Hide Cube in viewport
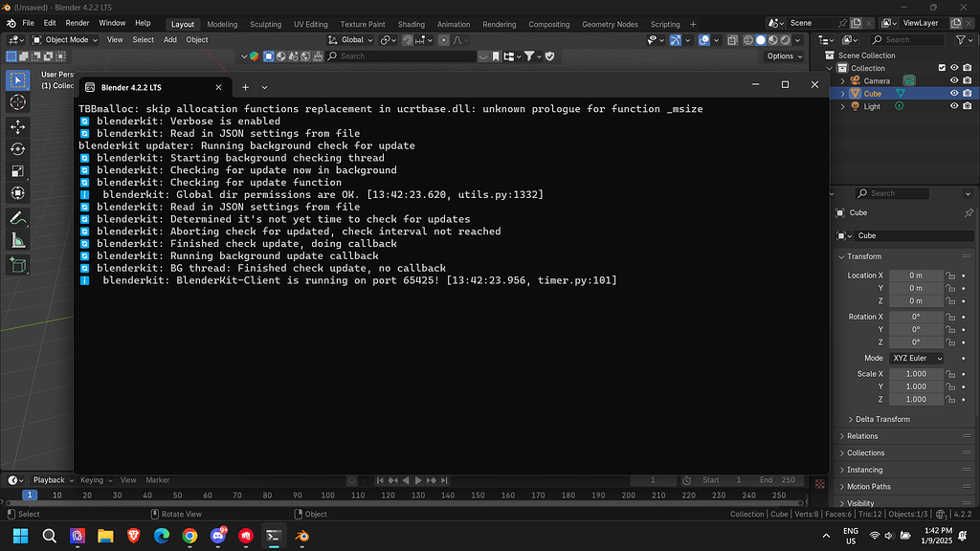The image size is (980, 551). [954, 93]
